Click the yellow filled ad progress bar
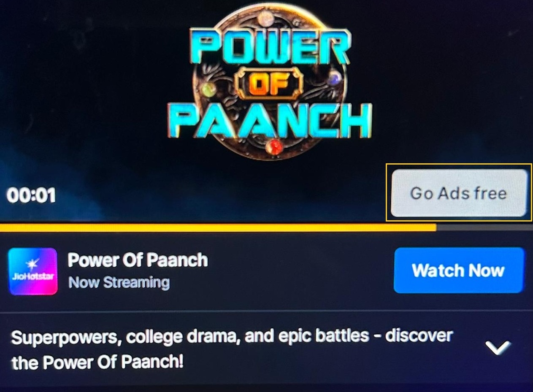 218,228
